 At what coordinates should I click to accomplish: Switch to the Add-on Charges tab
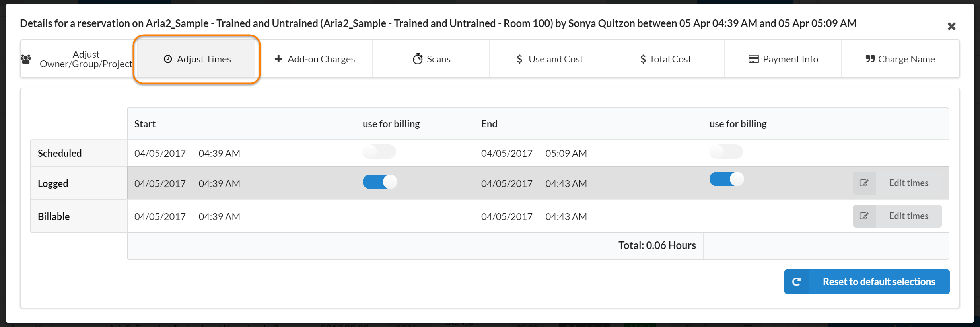(315, 59)
